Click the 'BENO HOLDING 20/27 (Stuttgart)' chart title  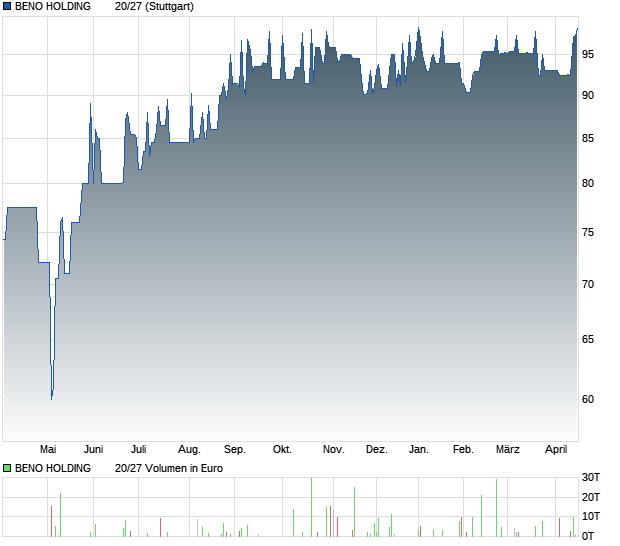[x=104, y=6]
